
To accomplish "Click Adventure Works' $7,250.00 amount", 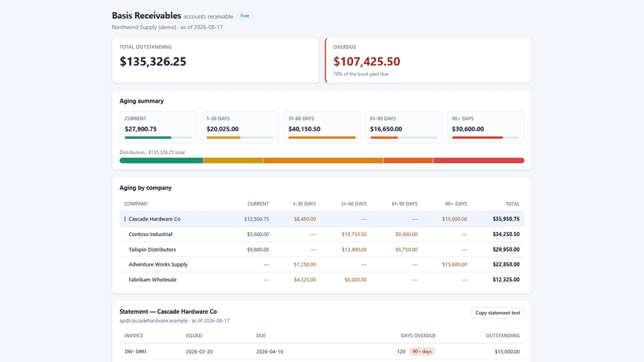I will click(x=305, y=265).
